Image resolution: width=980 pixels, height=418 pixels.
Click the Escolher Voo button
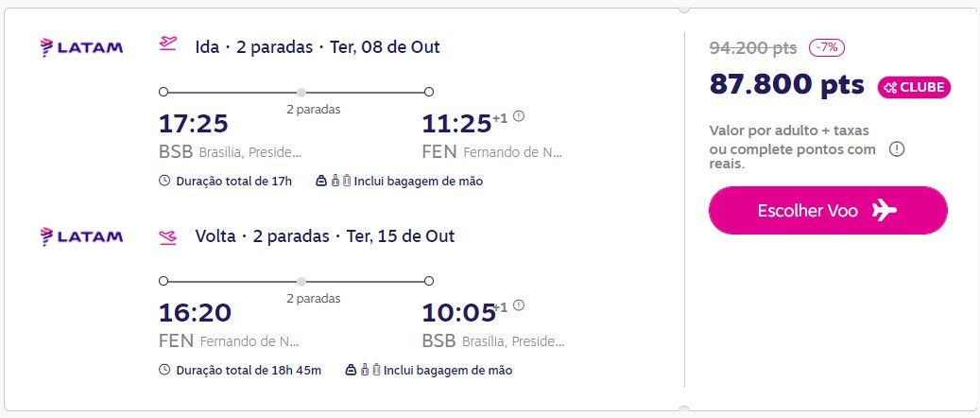click(828, 210)
